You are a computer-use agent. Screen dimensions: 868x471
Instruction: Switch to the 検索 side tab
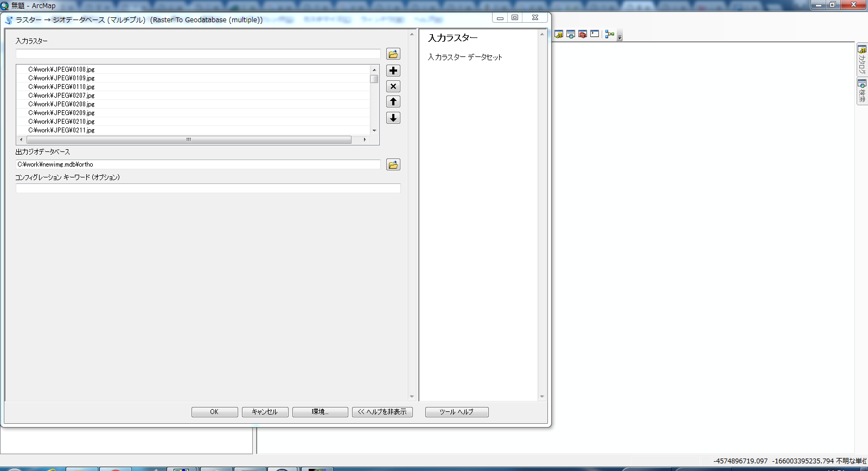[x=861, y=92]
